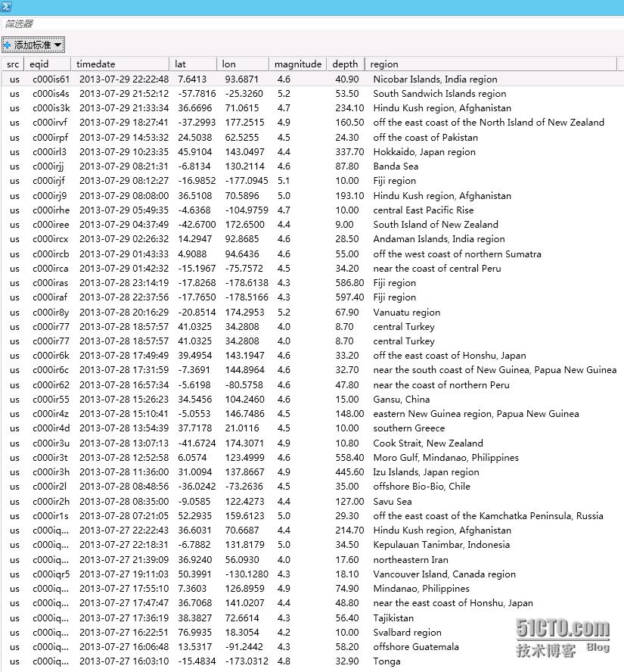Click near the south coast of New Guinea row
The width and height of the screenshot is (624, 672).
click(x=312, y=370)
